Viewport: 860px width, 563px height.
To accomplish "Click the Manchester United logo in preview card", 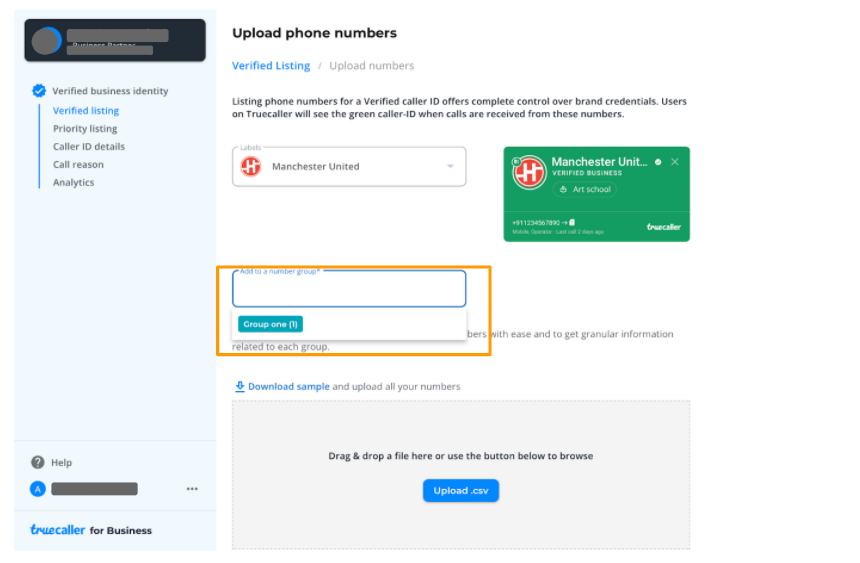I will point(529,172).
